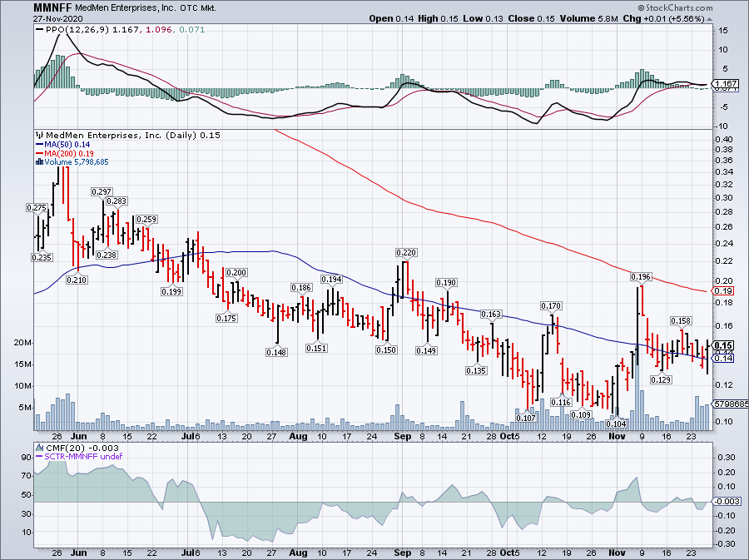Click the 0.238 price label
Image resolution: width=749 pixels, height=560 pixels.
pyautogui.click(x=107, y=255)
